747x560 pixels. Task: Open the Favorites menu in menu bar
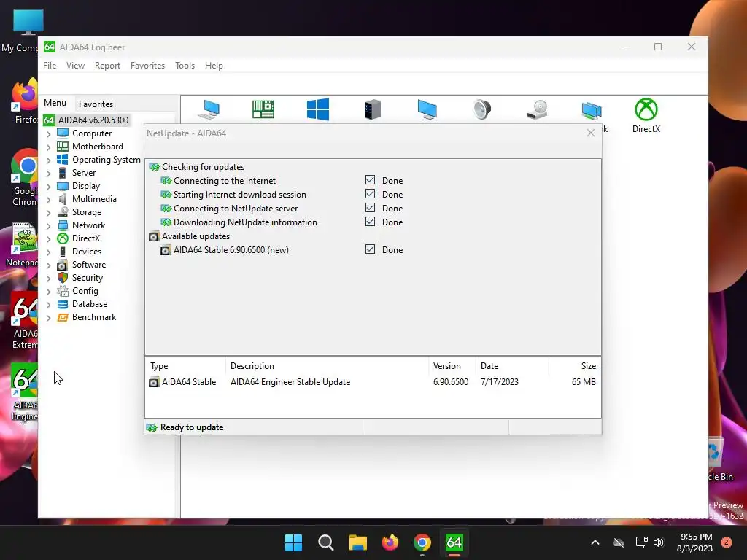(147, 65)
